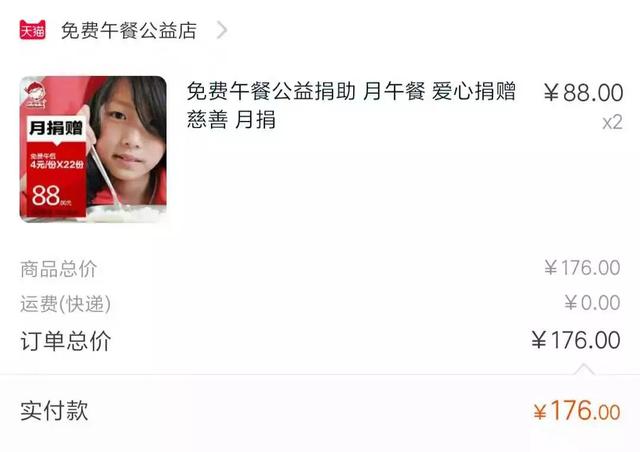Open the 免费午餐公益店 store name link
640x452 pixels.
pyautogui.click(x=129, y=31)
